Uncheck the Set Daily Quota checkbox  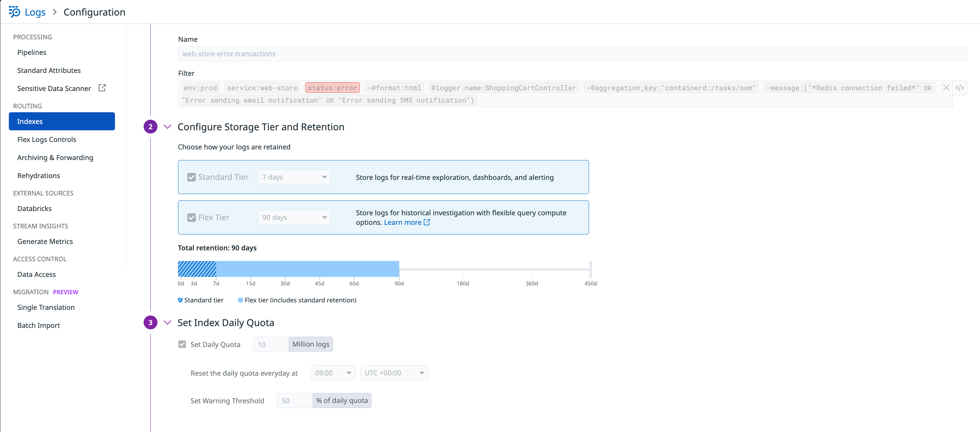(182, 345)
